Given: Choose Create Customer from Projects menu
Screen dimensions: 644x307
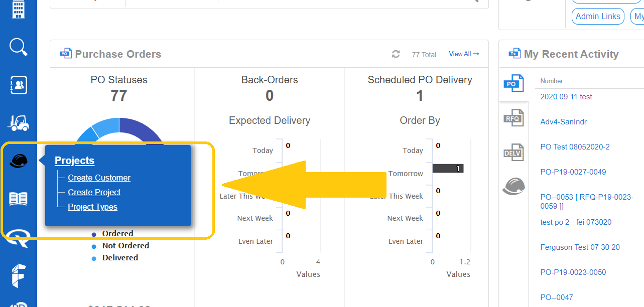Looking at the screenshot, I should pos(99,178).
